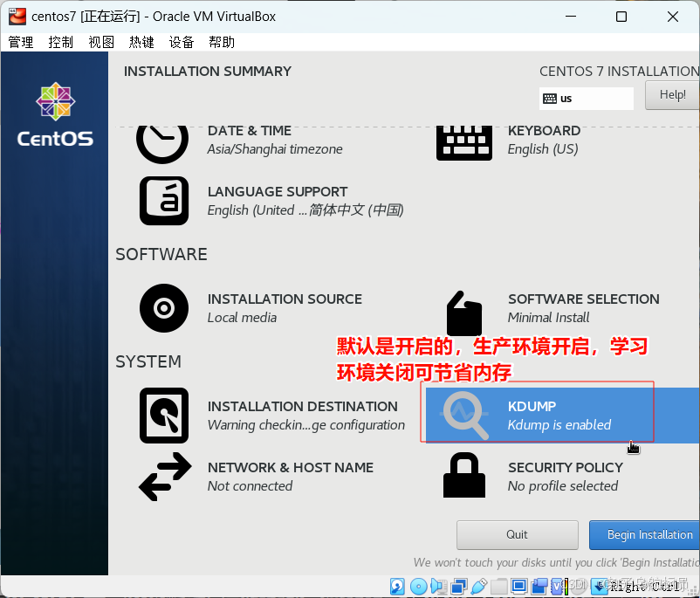Click the us keyboard layout indicator
The height and width of the screenshot is (598, 700).
[x=587, y=99]
